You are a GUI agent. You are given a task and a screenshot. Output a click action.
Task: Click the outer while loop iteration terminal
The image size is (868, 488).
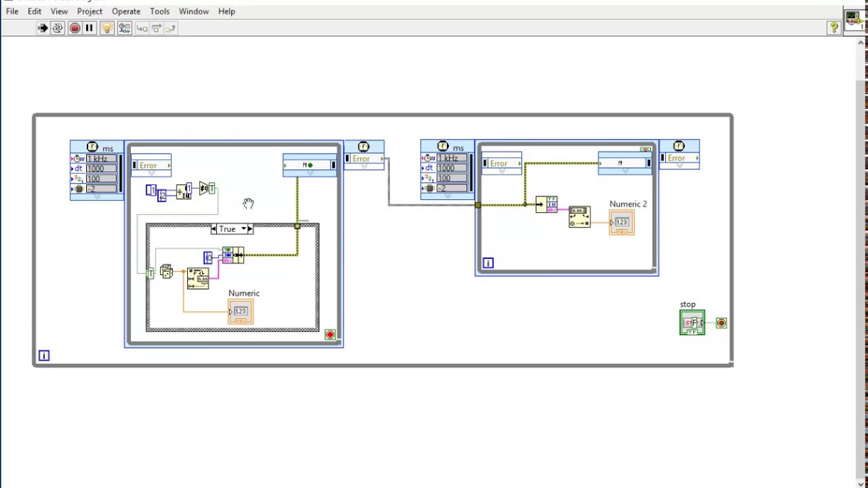point(44,355)
